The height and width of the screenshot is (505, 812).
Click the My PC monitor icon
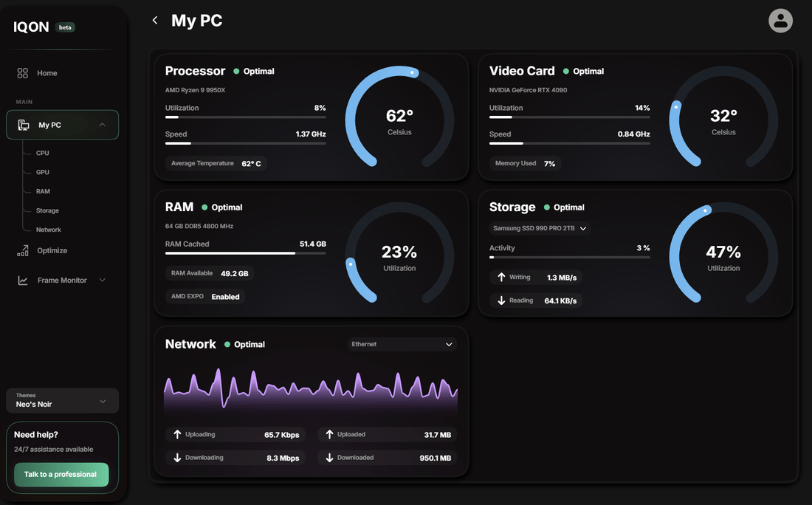[24, 125]
